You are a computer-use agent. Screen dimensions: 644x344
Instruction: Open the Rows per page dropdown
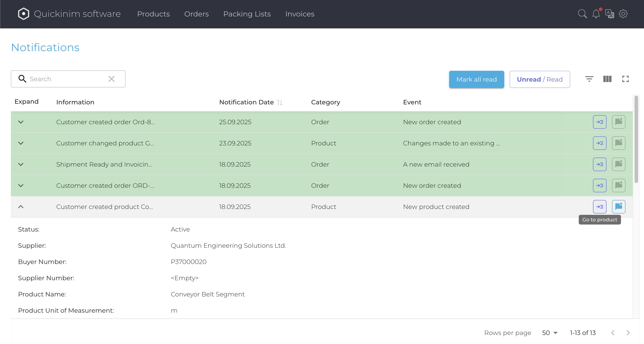click(550, 333)
